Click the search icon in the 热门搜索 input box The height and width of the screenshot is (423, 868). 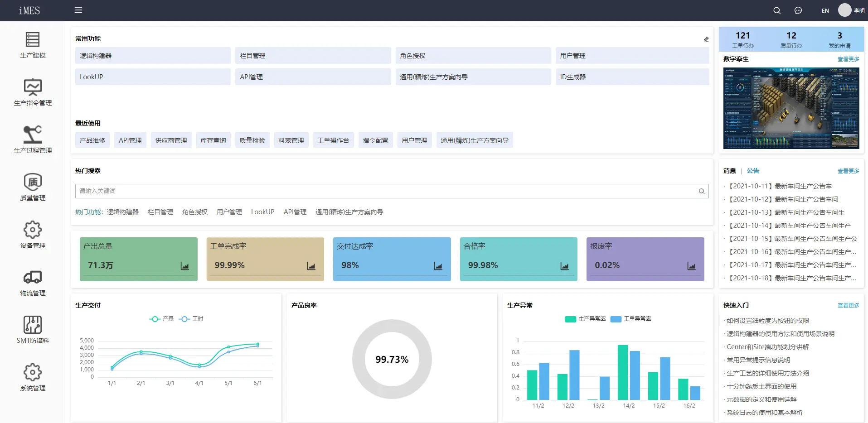(702, 191)
